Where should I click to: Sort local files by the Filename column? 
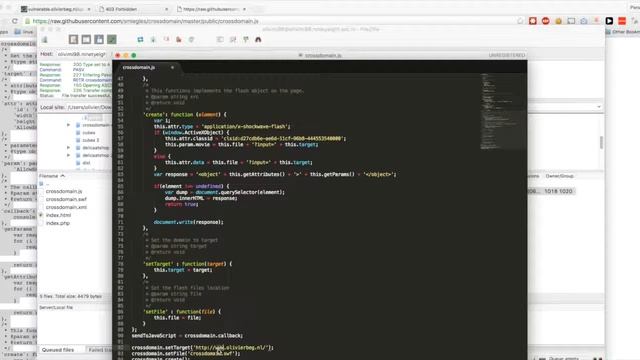point(52,176)
